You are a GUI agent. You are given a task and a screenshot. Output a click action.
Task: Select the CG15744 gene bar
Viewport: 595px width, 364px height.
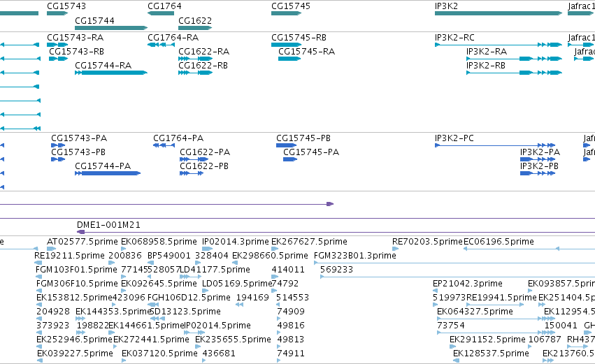click(111, 28)
